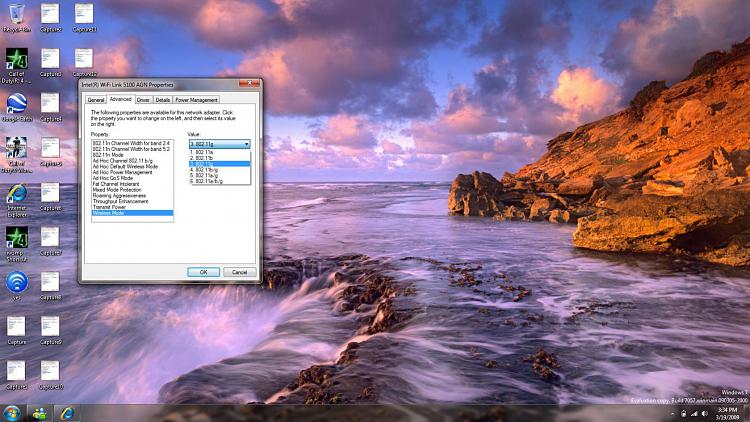750x422 pixels.
Task: Open Windows Live Messenger from taskbar
Action: 39,413
